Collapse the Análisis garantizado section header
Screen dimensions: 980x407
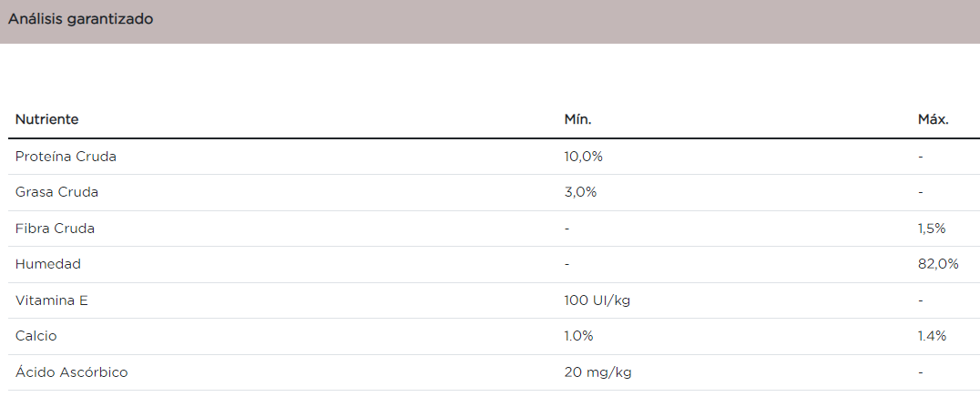81,19
